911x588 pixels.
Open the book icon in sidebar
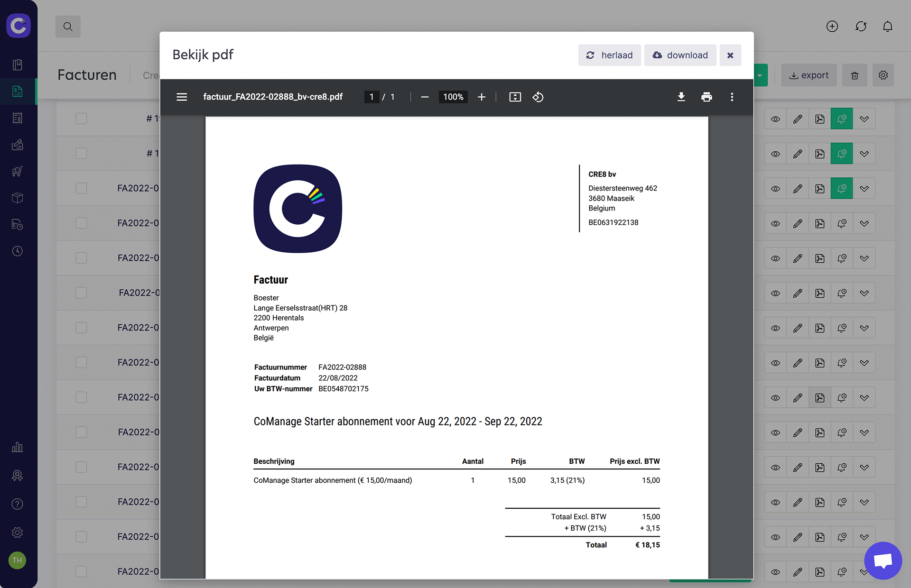pyautogui.click(x=18, y=64)
